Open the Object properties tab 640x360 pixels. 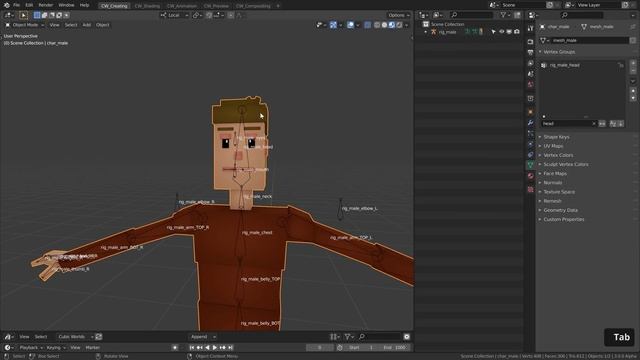pyautogui.click(x=530, y=112)
